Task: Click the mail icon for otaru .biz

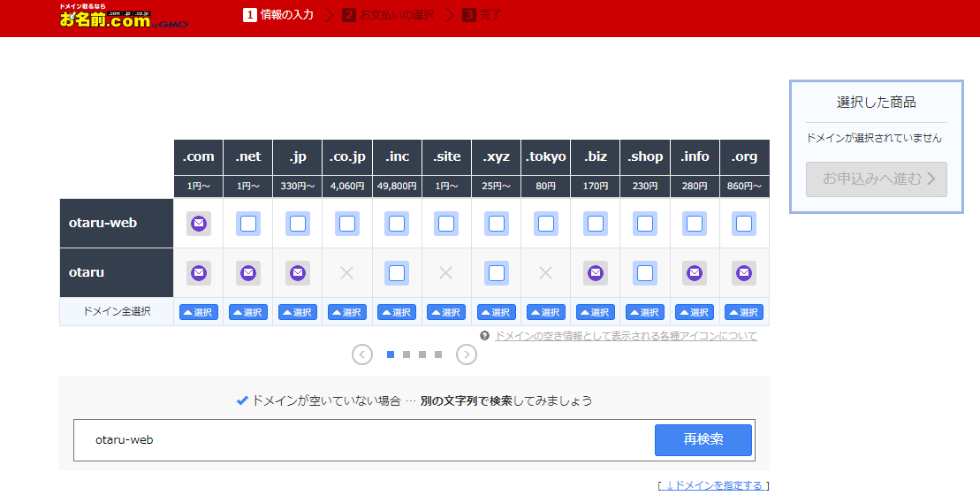Action: pyautogui.click(x=596, y=272)
